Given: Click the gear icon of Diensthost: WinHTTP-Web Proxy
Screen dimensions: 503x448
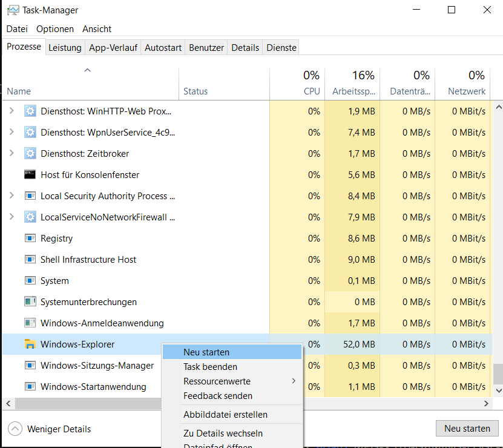Looking at the screenshot, I should point(30,111).
